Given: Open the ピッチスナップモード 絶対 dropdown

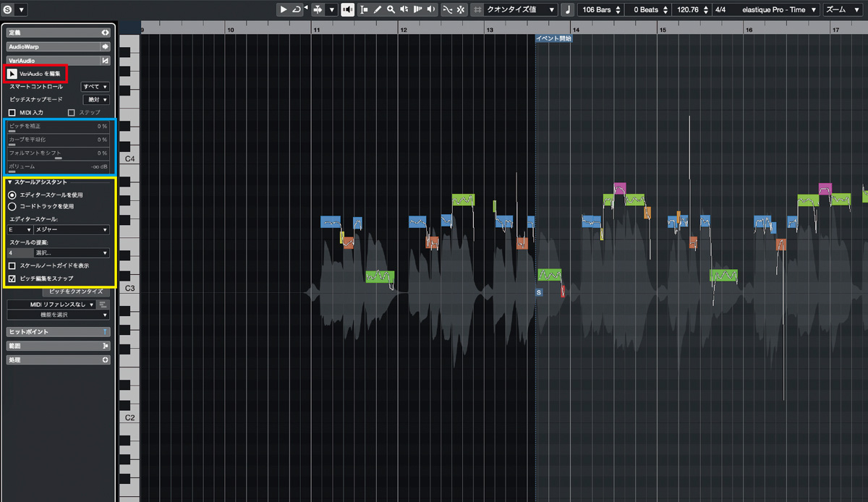Looking at the screenshot, I should 98,99.
